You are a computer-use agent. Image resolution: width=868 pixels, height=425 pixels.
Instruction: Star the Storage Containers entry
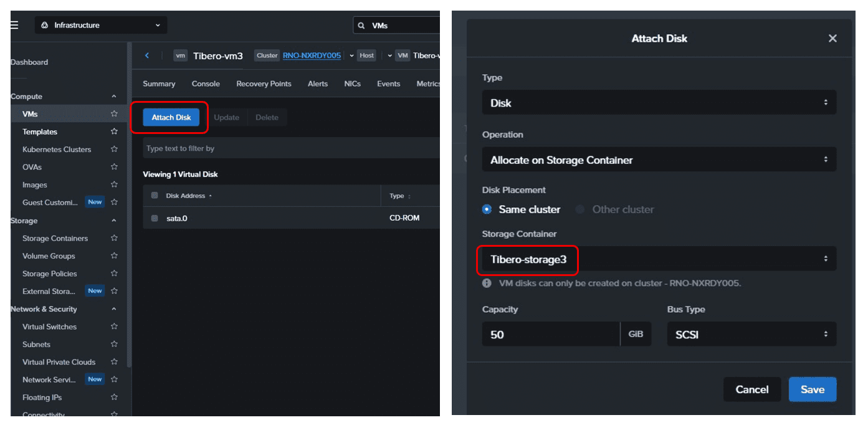(114, 238)
